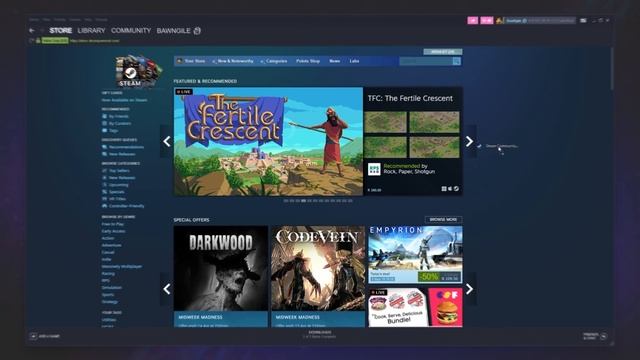
Task: Browse Early Access genre
Action: coord(113,231)
